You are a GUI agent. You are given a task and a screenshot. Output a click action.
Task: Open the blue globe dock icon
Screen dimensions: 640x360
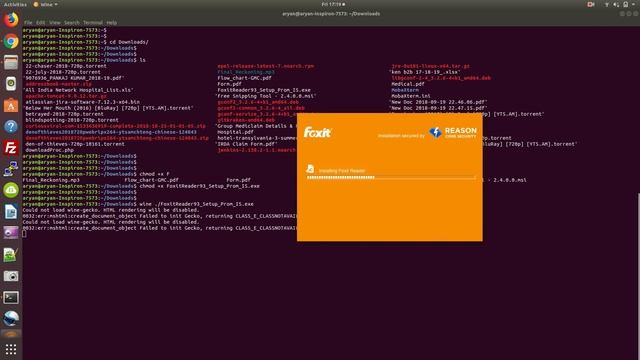(x=11, y=319)
